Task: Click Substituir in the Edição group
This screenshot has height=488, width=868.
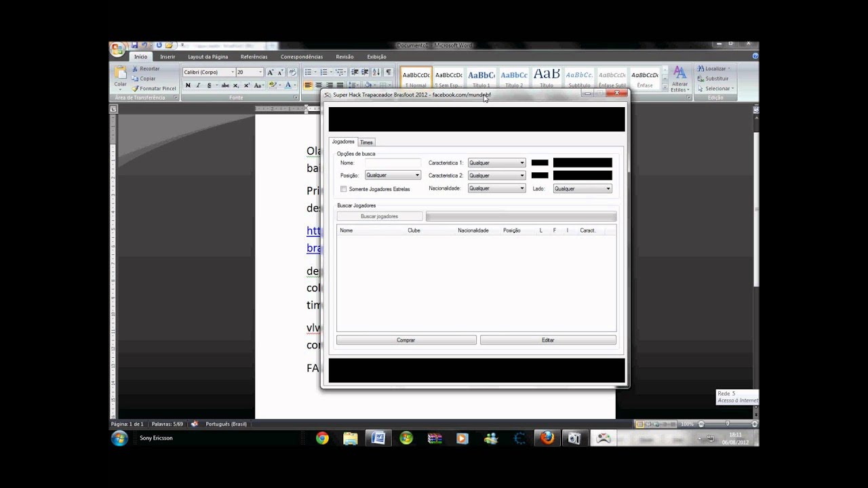Action: pos(713,79)
